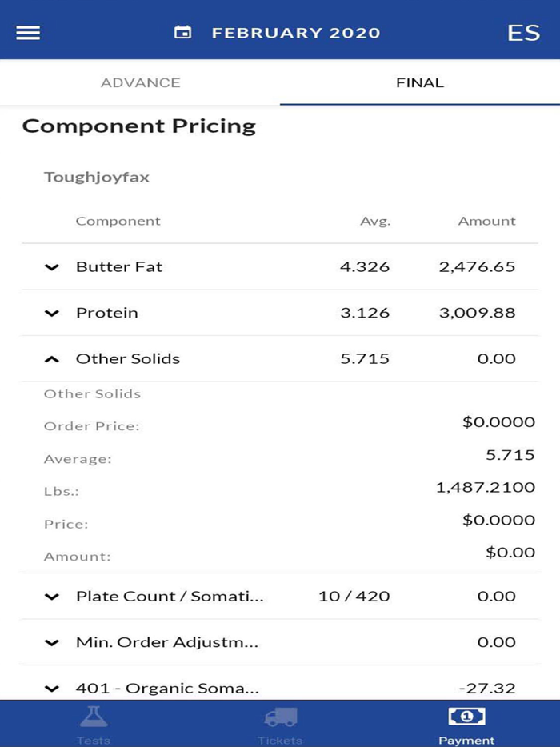Click the calendar icon beside February 2020
The image size is (560, 747).
point(183,33)
